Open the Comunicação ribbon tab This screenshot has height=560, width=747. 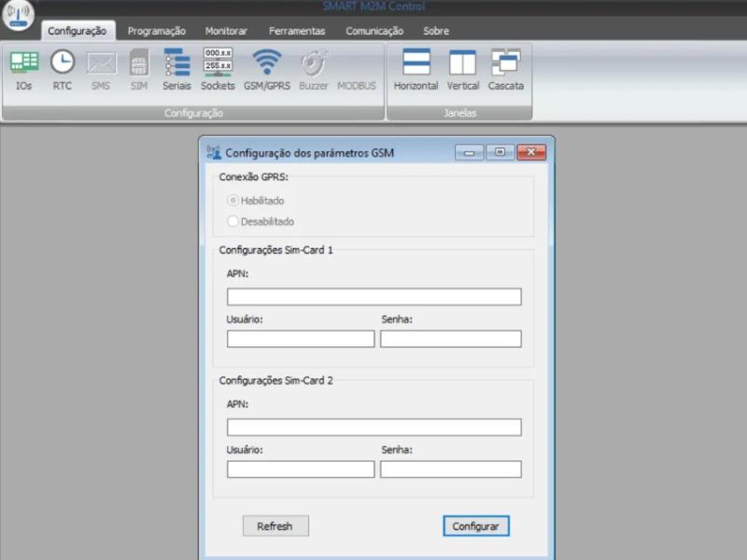[374, 31]
